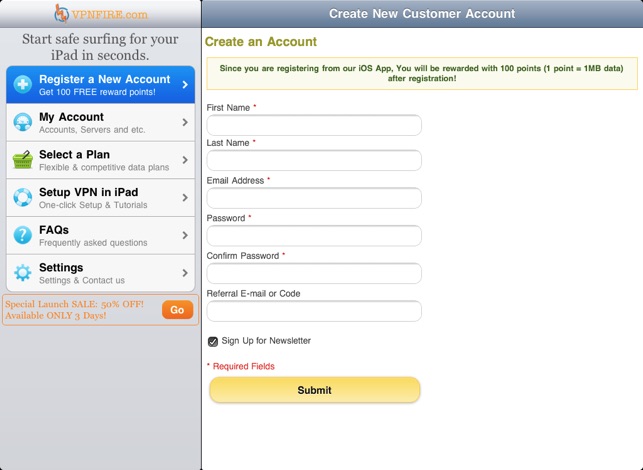Click Get 100 FREE reward points subtitle
Screen dimensions: 643x470
click(97, 92)
